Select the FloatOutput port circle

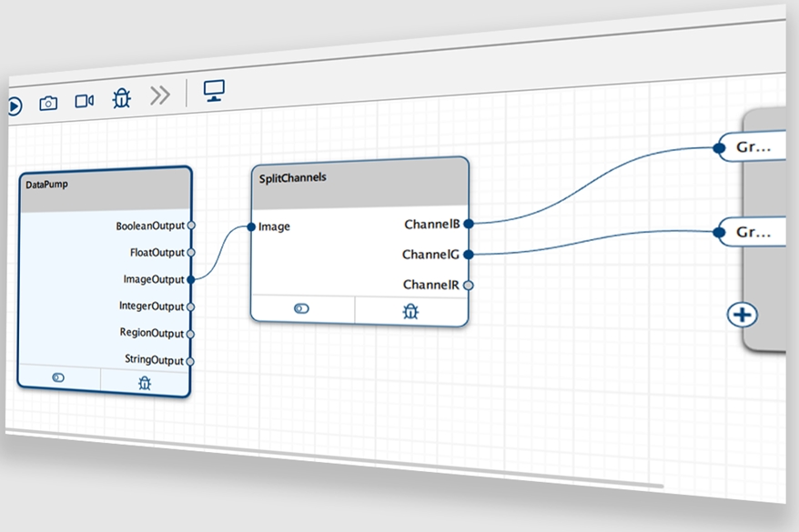(191, 253)
